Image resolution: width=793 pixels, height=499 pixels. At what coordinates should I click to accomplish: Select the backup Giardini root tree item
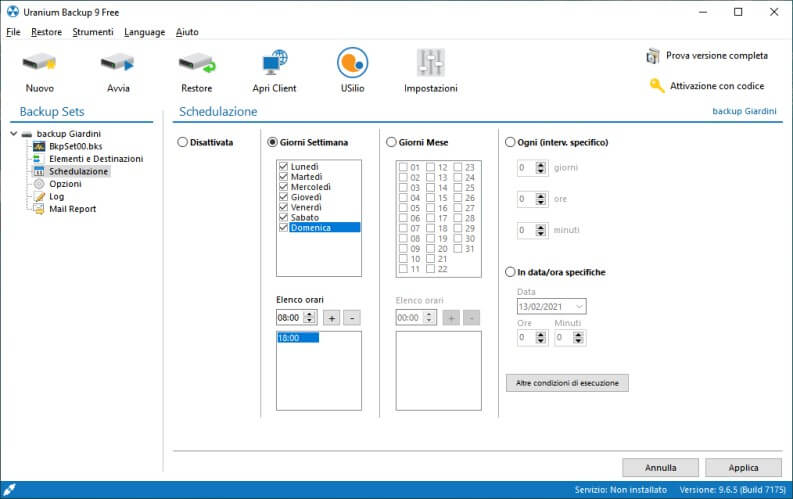click(x=68, y=134)
